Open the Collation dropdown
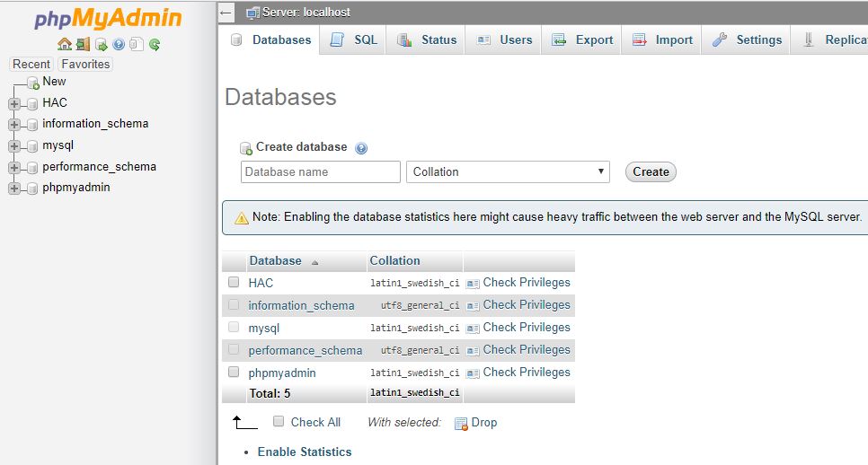The height and width of the screenshot is (465, 868). pos(508,172)
